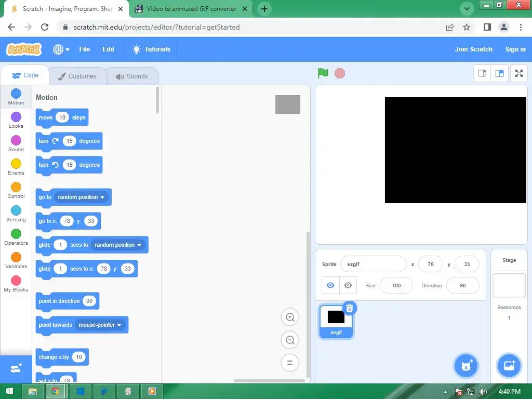Open point towards mouse-pointer dropdown
Image resolution: width=532 pixels, height=399 pixels.
click(x=100, y=325)
